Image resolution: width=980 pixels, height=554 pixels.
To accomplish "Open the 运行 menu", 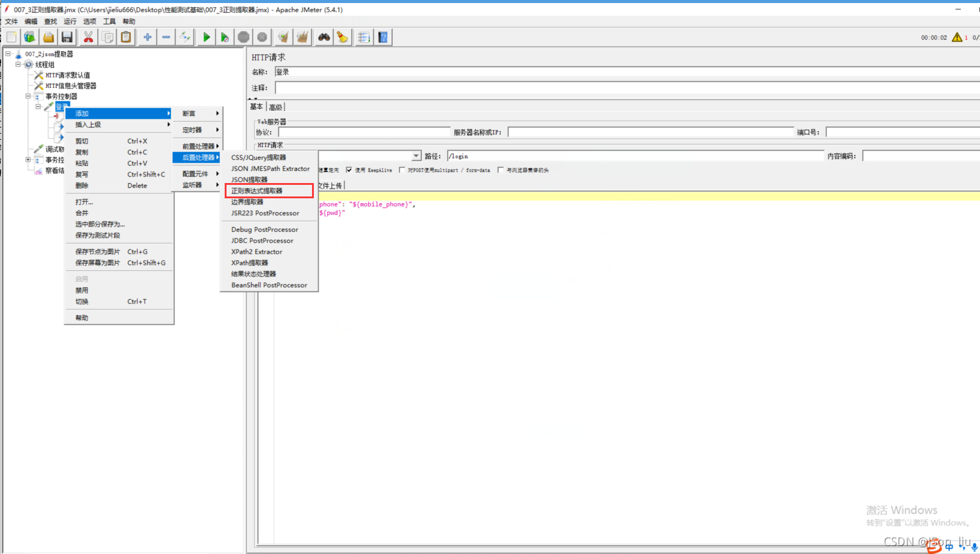I will tap(70, 21).
